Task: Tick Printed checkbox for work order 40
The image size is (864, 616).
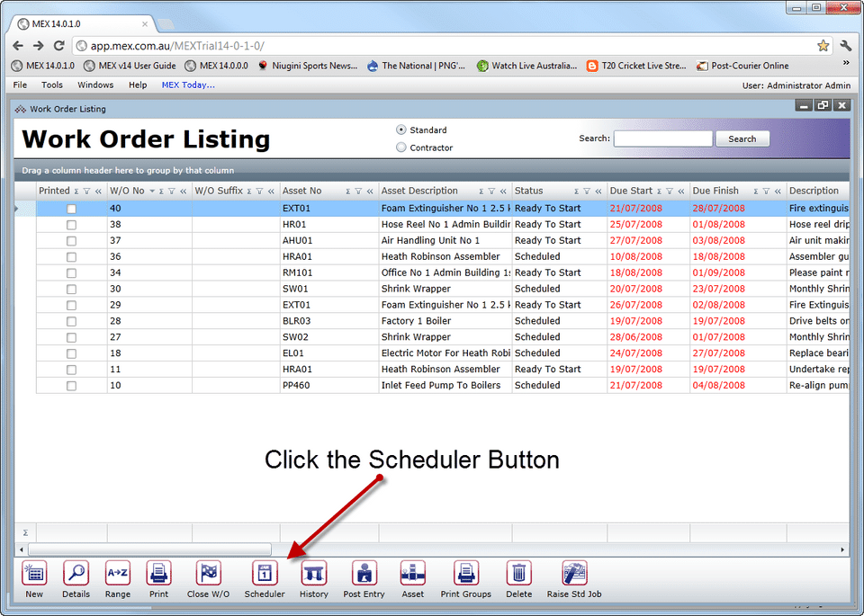Action: (71, 209)
